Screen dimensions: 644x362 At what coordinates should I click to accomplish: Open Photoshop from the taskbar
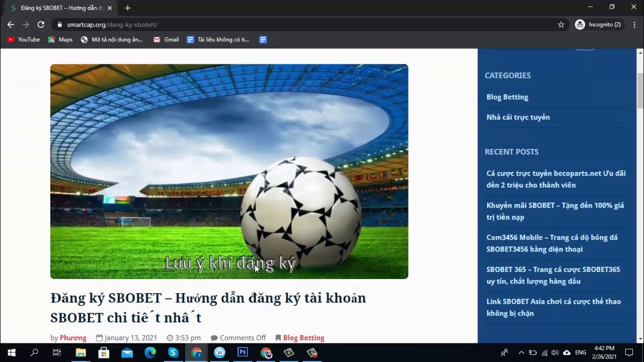pos(243,352)
